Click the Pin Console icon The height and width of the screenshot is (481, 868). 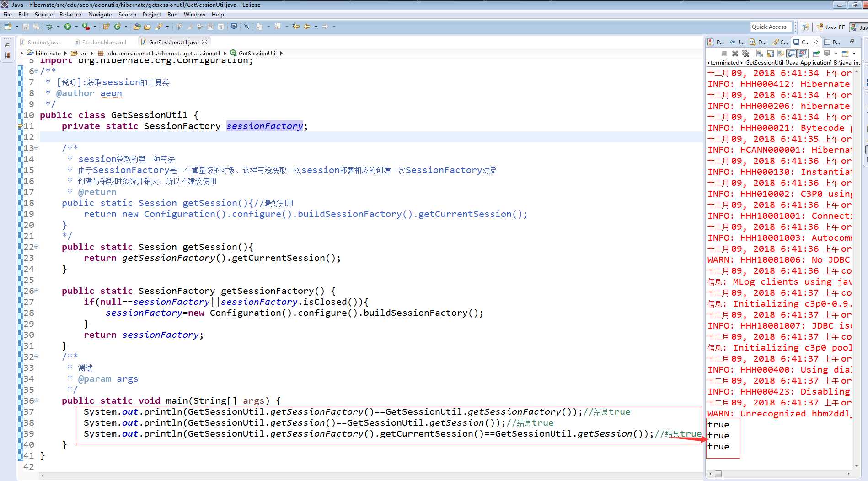coord(816,54)
